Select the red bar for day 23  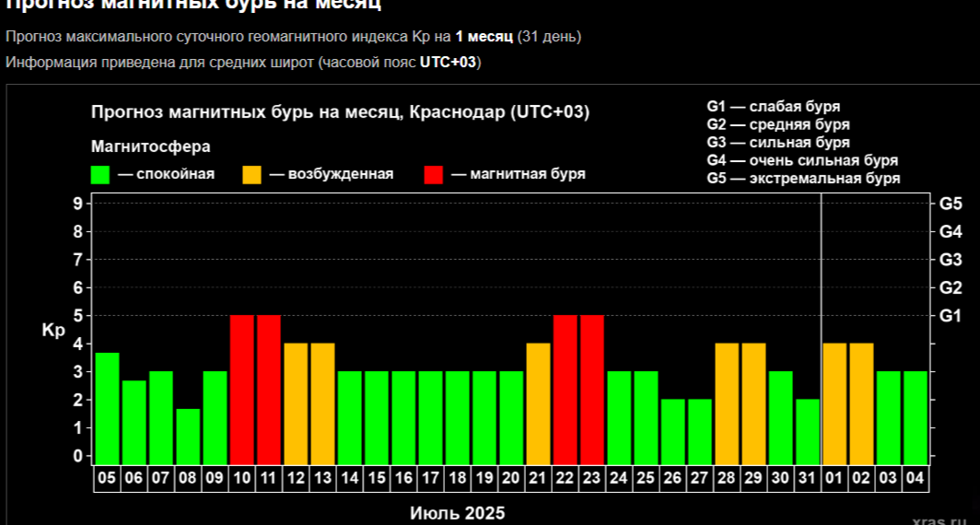[x=592, y=389]
